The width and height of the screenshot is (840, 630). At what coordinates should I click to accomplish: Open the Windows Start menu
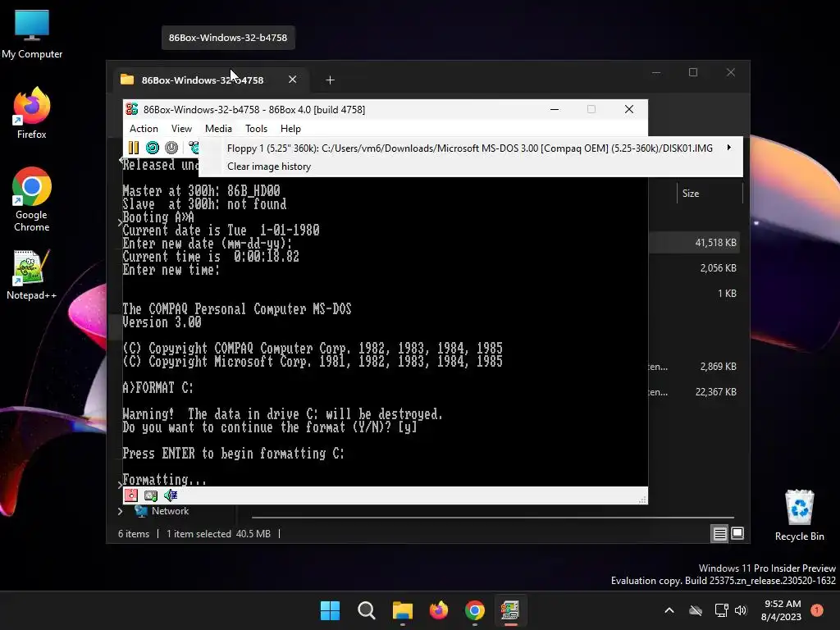click(x=330, y=610)
